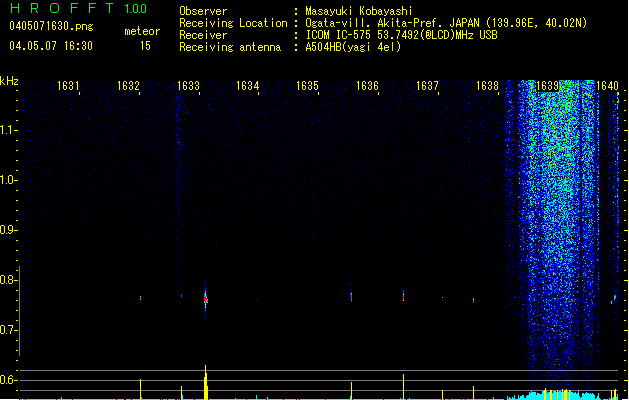
Task: Click the Observer label
Action: point(203,11)
